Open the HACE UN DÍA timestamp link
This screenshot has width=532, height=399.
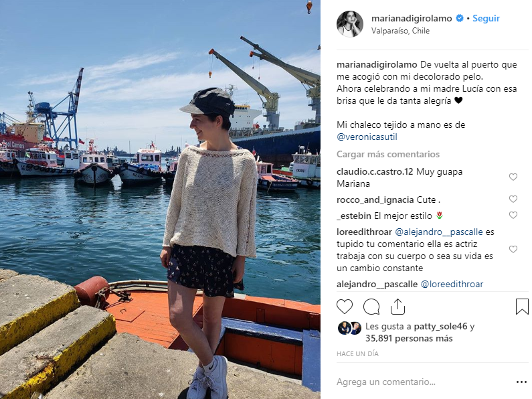click(357, 354)
